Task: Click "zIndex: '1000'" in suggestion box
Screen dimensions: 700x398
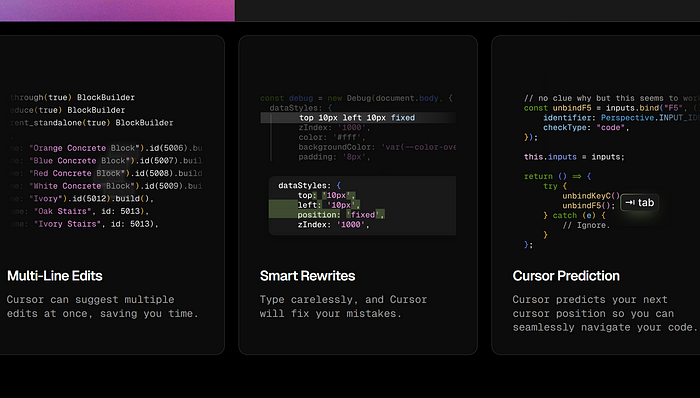Action: coord(333,224)
